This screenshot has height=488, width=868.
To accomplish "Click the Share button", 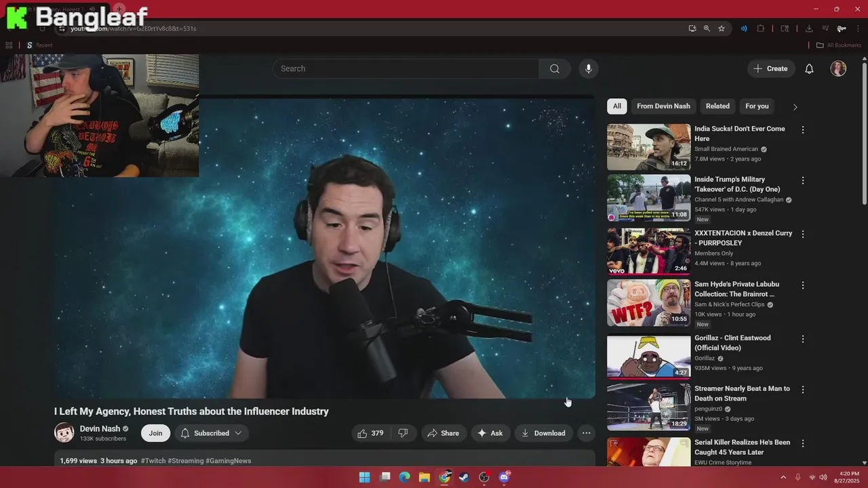I will pos(443,433).
